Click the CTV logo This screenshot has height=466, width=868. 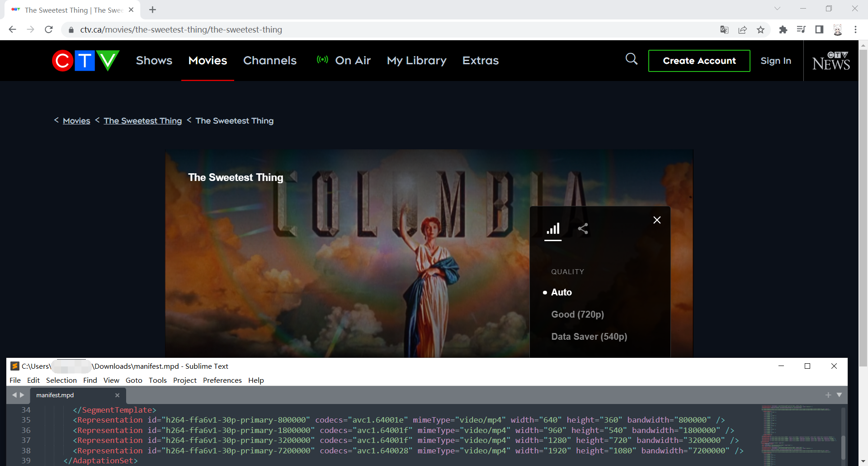click(85, 61)
